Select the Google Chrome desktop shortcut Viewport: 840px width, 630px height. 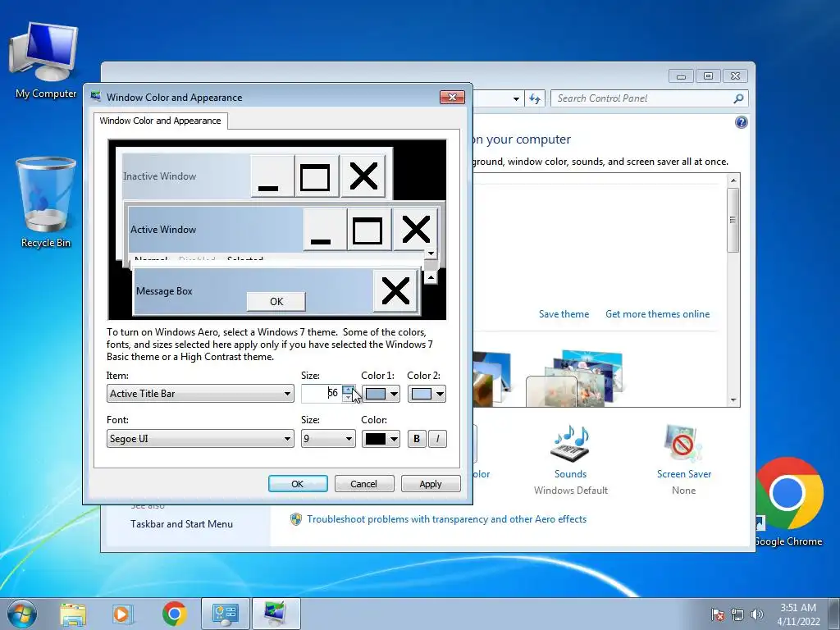point(789,502)
